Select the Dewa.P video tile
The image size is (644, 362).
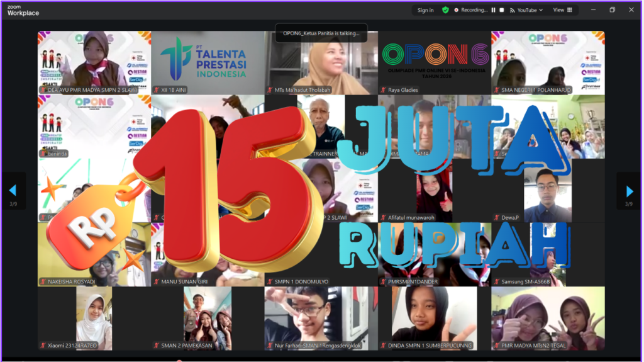tap(547, 192)
